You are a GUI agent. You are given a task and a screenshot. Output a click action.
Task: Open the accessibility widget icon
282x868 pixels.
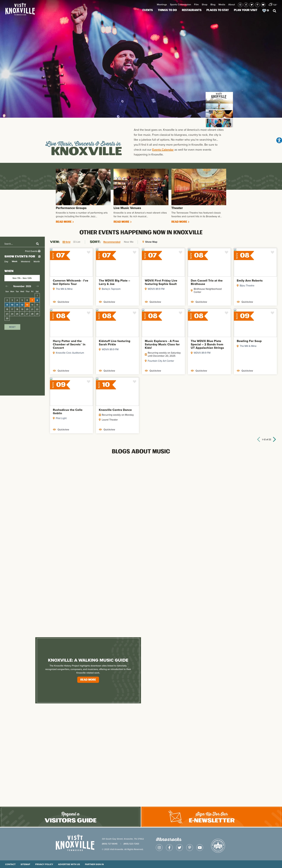[x=279, y=140]
